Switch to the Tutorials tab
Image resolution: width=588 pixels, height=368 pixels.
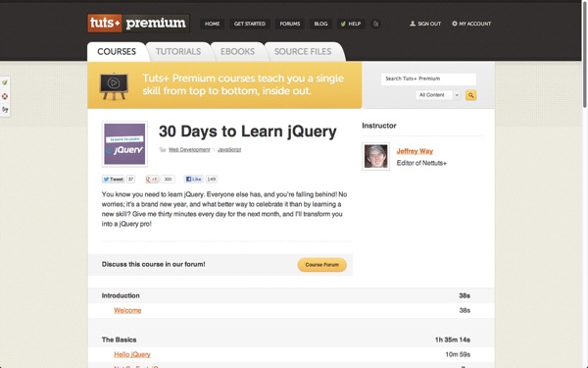pos(178,52)
